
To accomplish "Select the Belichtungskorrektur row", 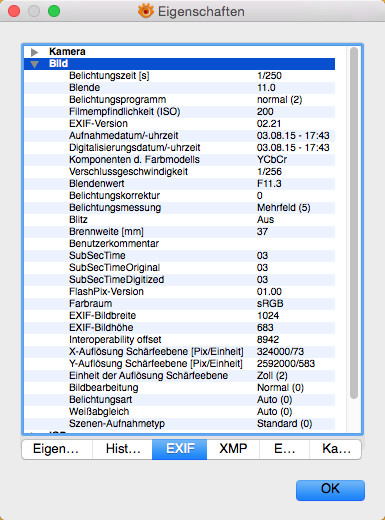I will [179, 196].
